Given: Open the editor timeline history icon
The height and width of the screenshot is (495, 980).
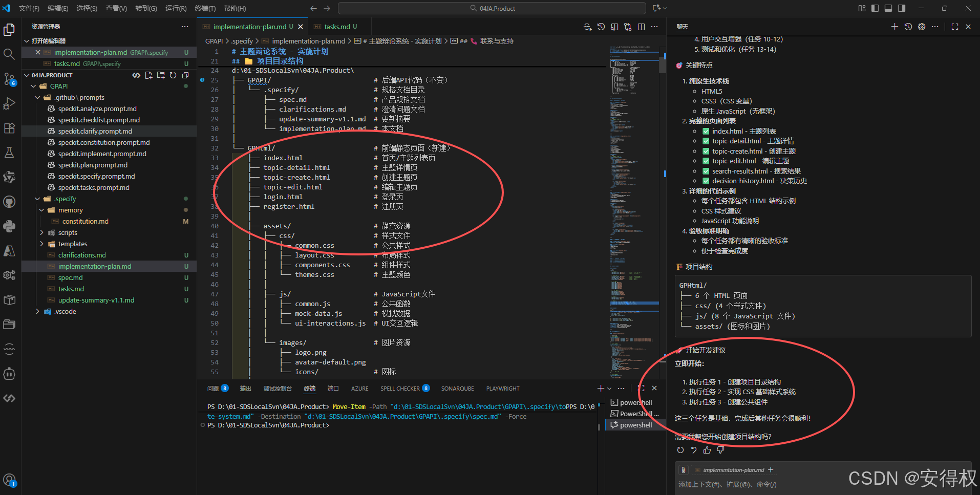Looking at the screenshot, I should [x=601, y=27].
